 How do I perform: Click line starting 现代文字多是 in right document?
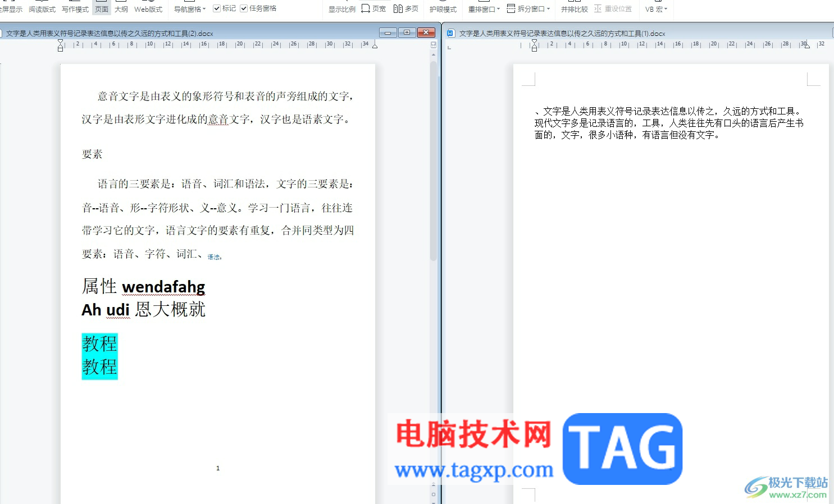[669, 123]
